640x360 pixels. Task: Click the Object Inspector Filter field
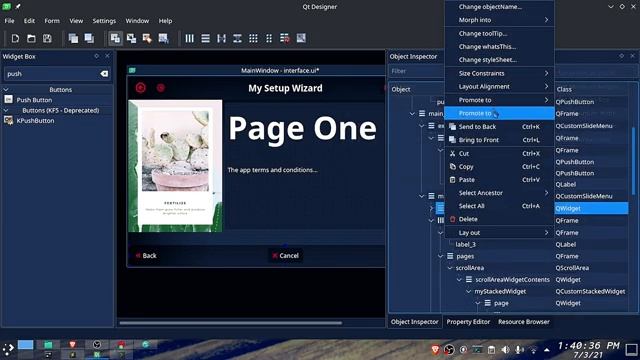[416, 71]
